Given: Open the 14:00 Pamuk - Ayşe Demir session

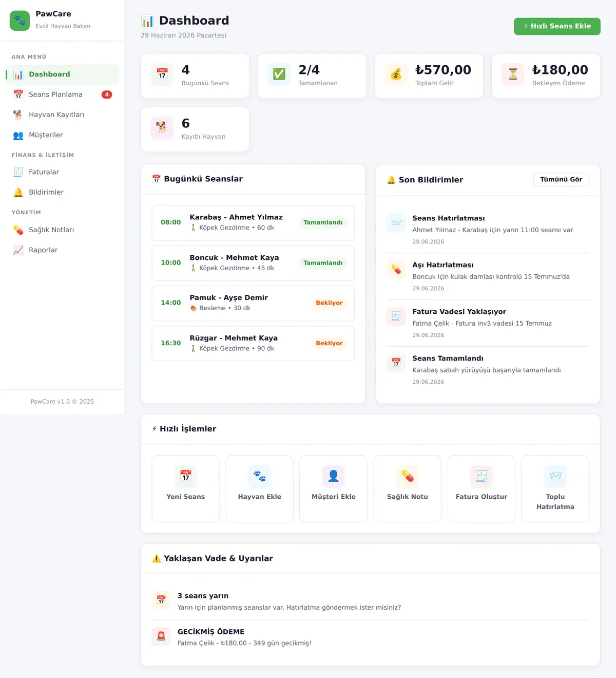Looking at the screenshot, I should tap(253, 303).
